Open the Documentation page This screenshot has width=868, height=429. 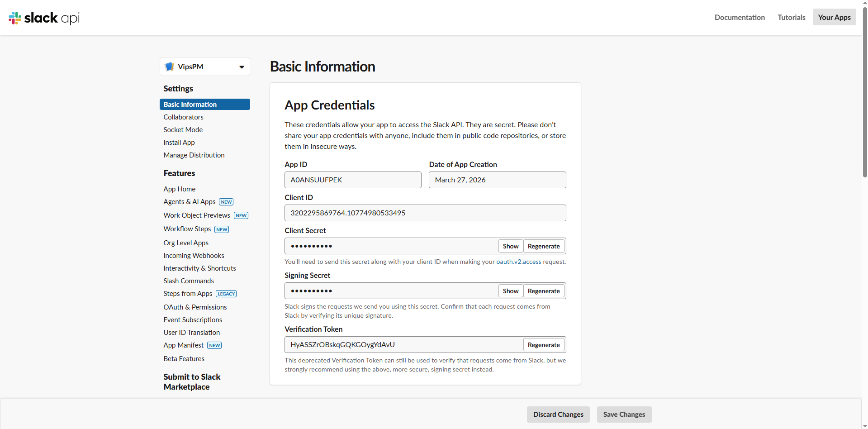[740, 17]
